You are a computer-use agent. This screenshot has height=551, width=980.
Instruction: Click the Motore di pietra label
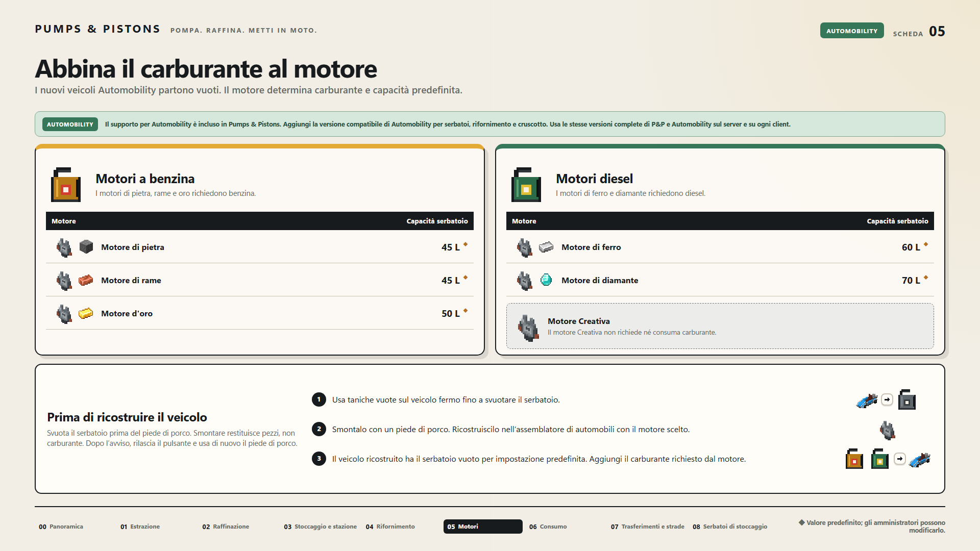[133, 247]
